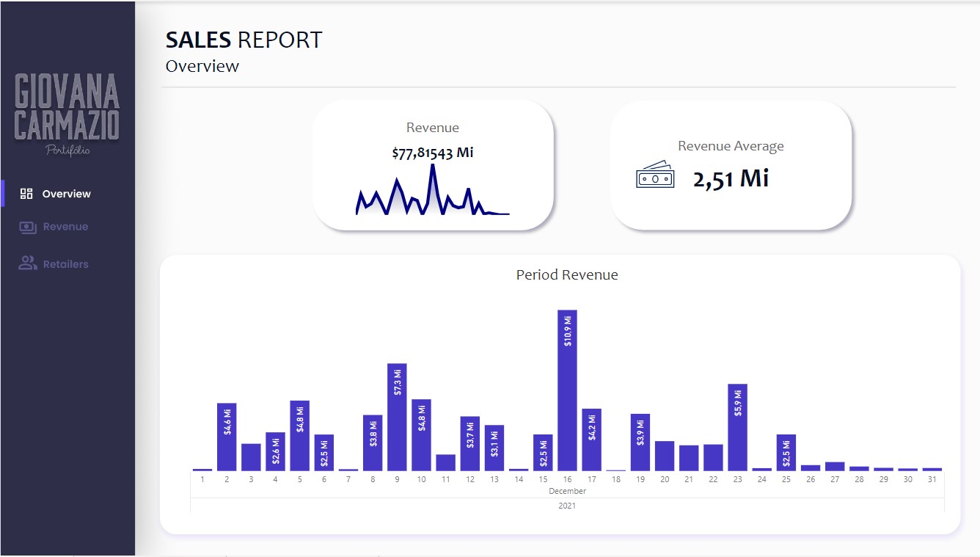Select the December 25 bar labeled $2.5 Mi
Viewport: 980px width, 557px height.
786,453
